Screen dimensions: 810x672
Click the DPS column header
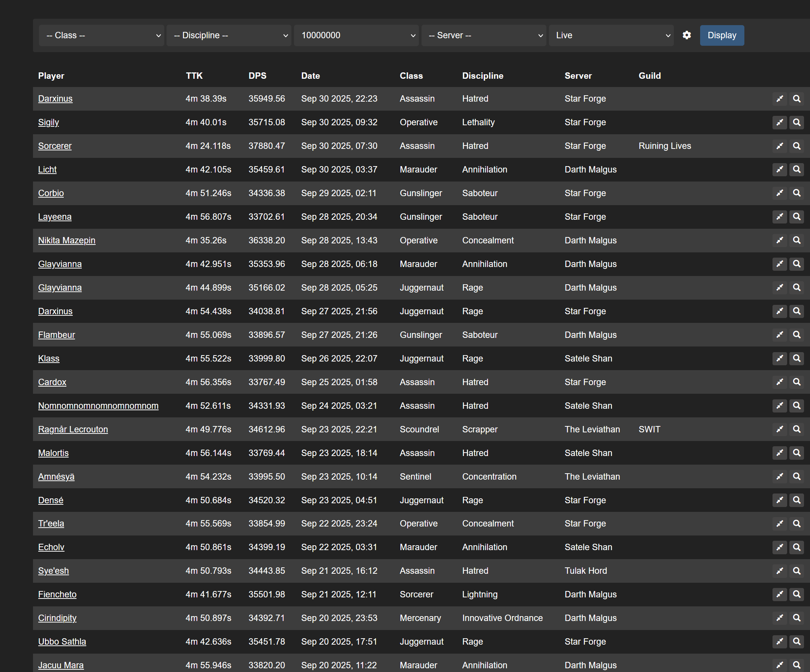[x=257, y=76]
